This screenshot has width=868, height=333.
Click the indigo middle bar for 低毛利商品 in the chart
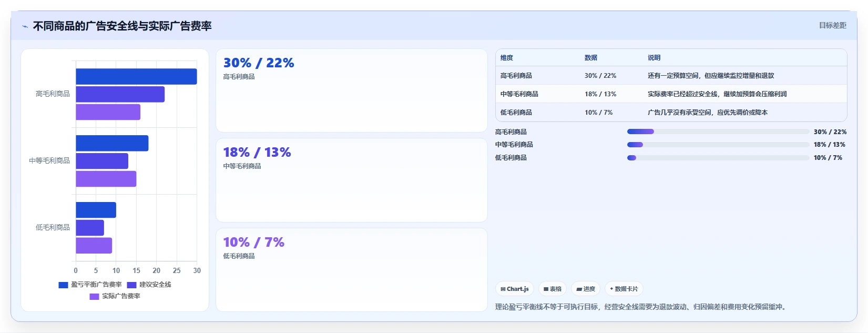[90, 228]
